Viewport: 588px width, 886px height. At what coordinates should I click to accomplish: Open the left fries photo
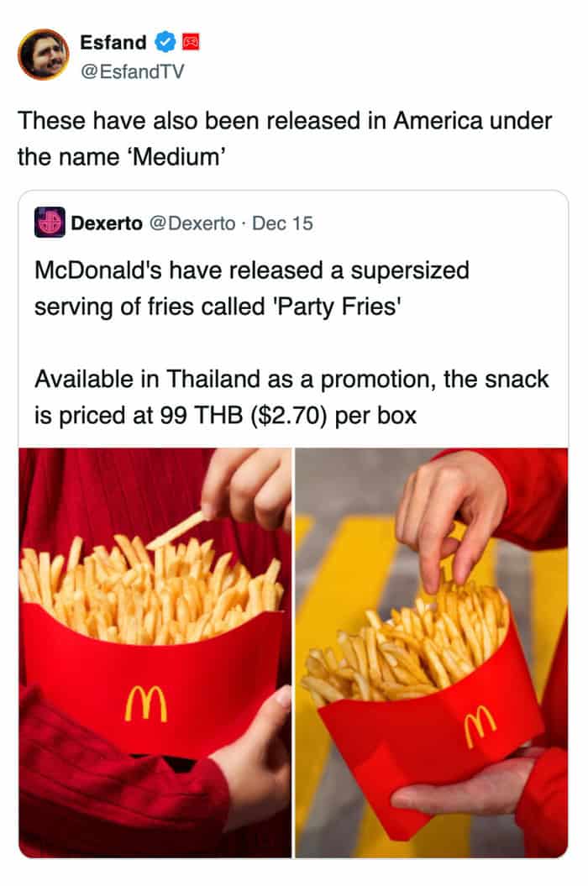(155, 653)
